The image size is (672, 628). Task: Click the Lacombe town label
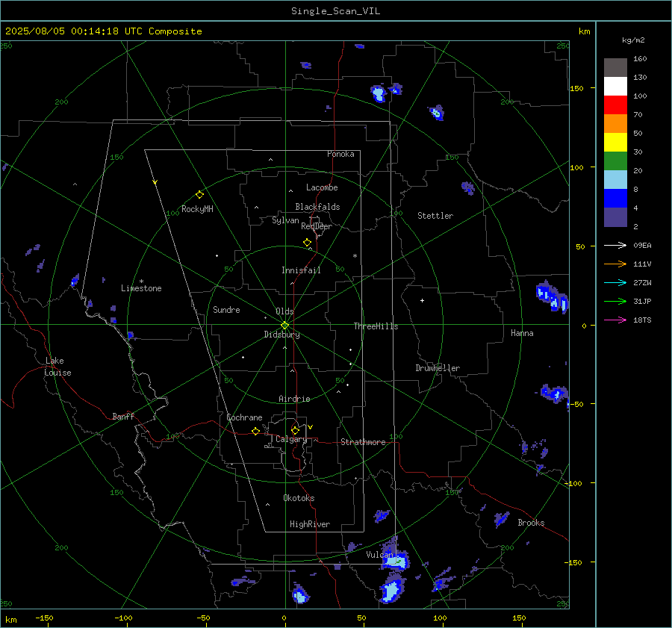(x=322, y=187)
